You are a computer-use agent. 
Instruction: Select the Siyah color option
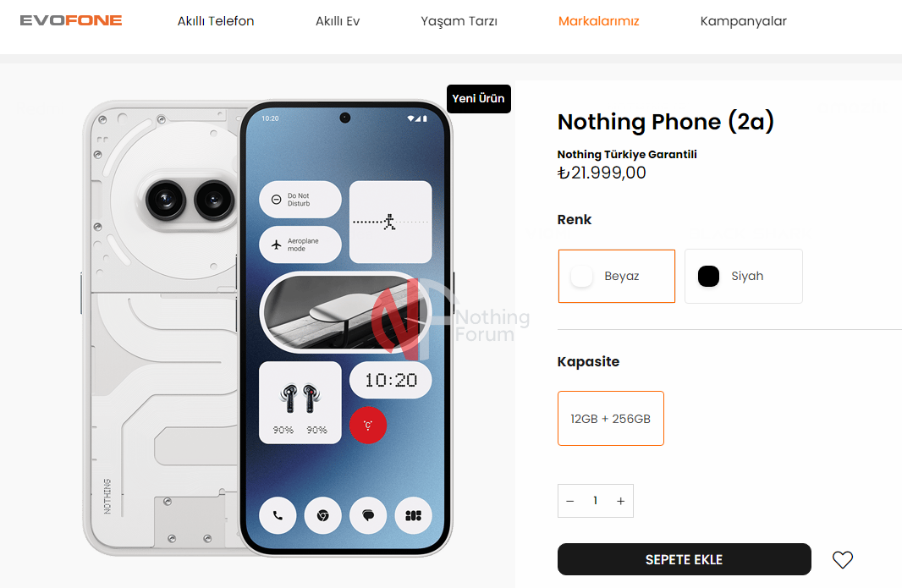pos(744,276)
